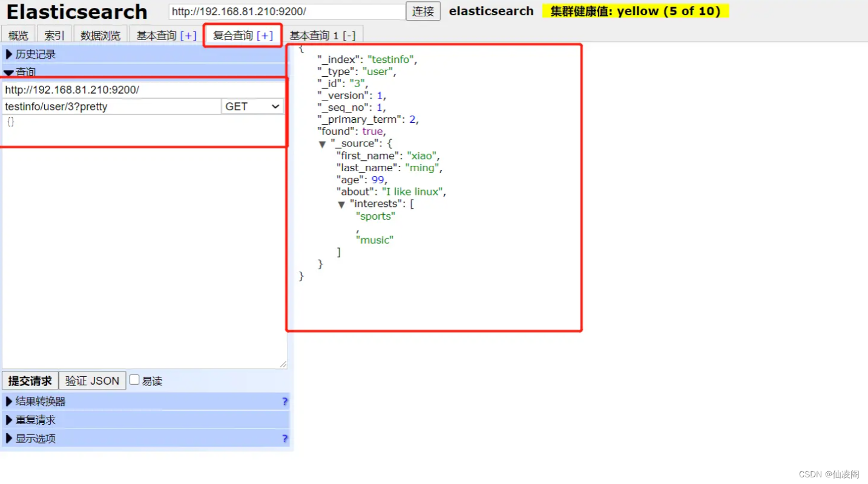Click the testinfo/user/3?pretty path input field
Image resolution: width=868 pixels, height=484 pixels.
[x=112, y=106]
